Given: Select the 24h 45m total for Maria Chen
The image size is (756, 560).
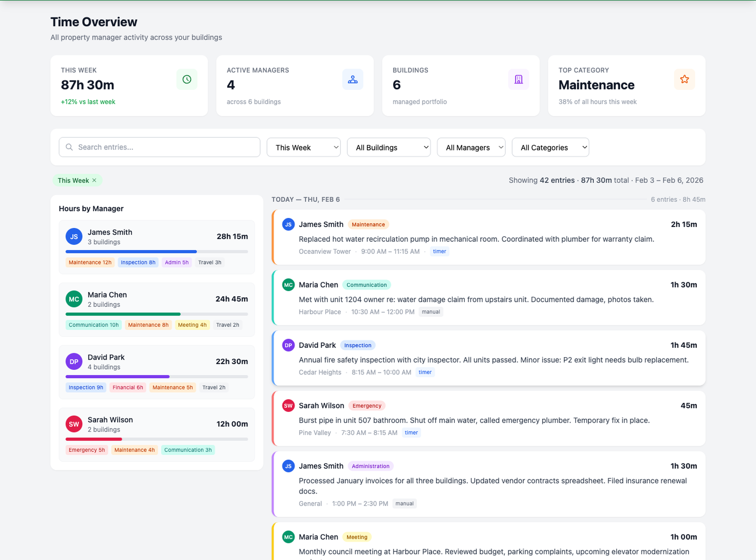Looking at the screenshot, I should [232, 299].
